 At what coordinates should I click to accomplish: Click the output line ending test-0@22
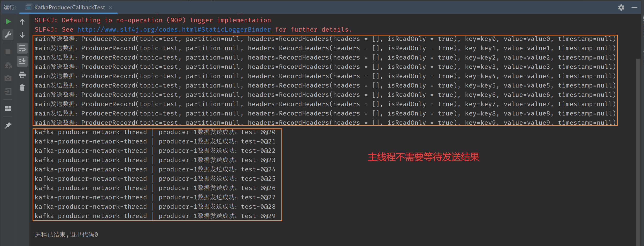[x=155, y=151]
